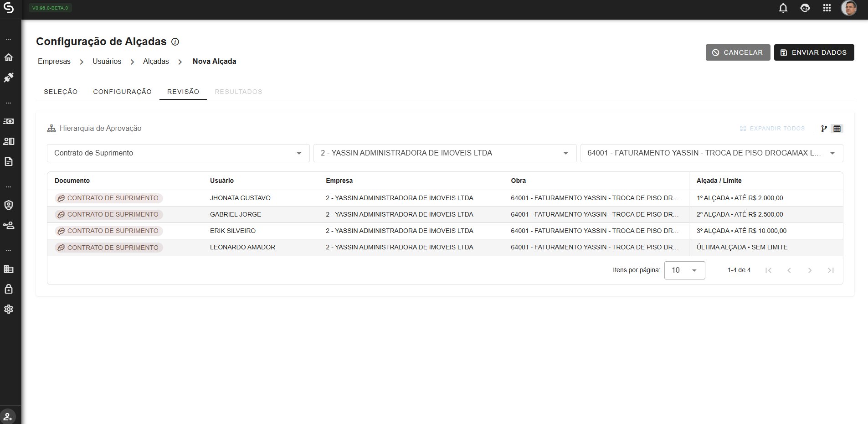Open the document sidebar icon
Screen dimensions: 868x424
[9, 161]
